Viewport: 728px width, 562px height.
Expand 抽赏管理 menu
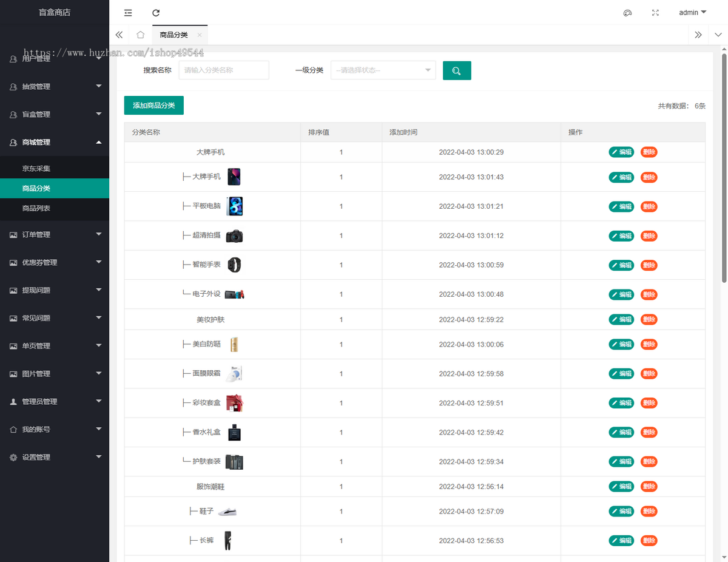pos(55,87)
